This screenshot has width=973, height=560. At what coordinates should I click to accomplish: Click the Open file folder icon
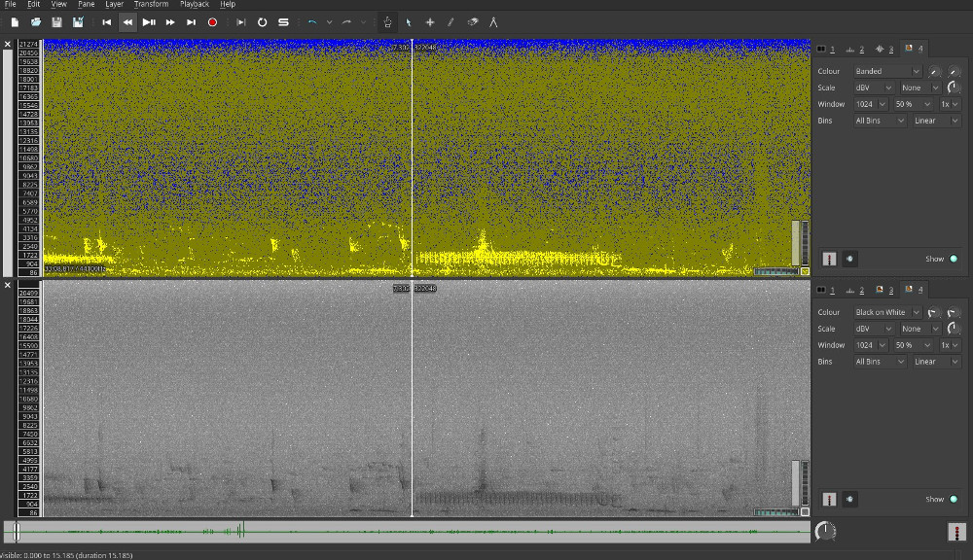[36, 21]
